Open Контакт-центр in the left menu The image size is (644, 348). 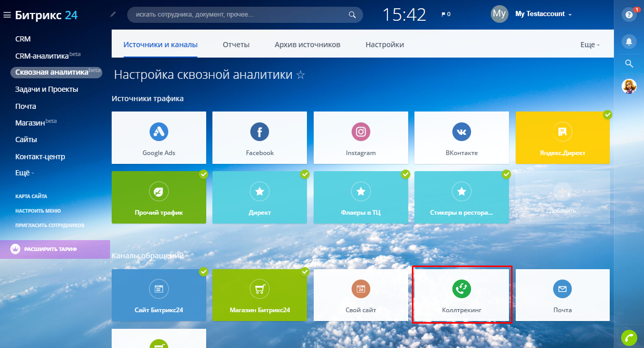[x=40, y=156]
